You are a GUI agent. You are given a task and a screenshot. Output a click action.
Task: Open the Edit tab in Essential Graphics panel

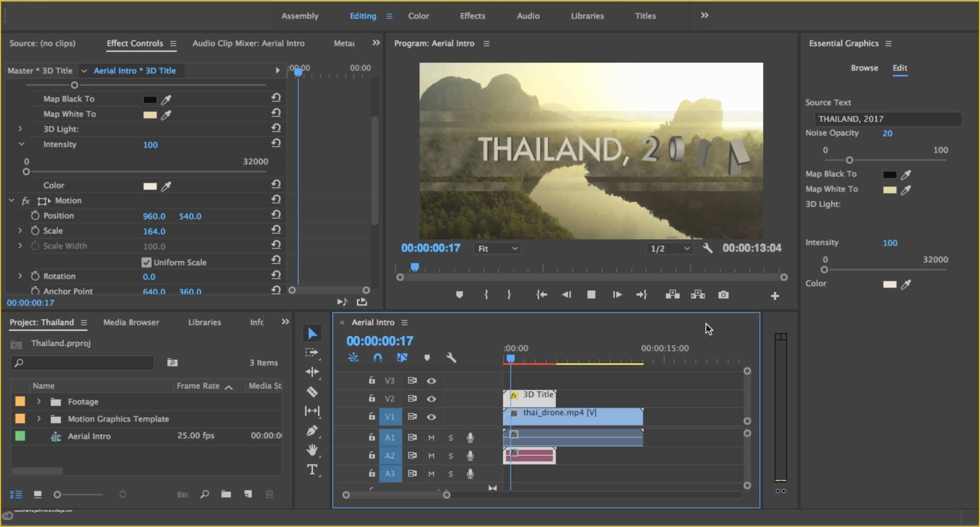tap(900, 67)
